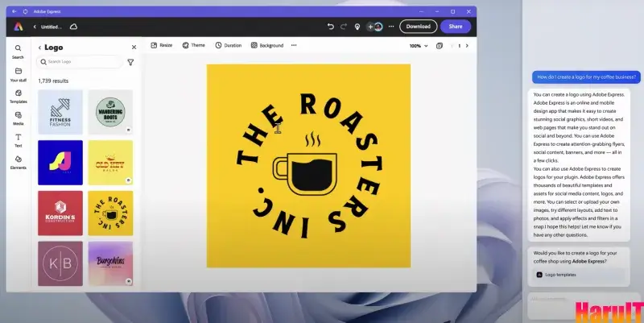This screenshot has height=323, width=644.
Task: Go back from the Logo panel
Action: click(x=39, y=48)
